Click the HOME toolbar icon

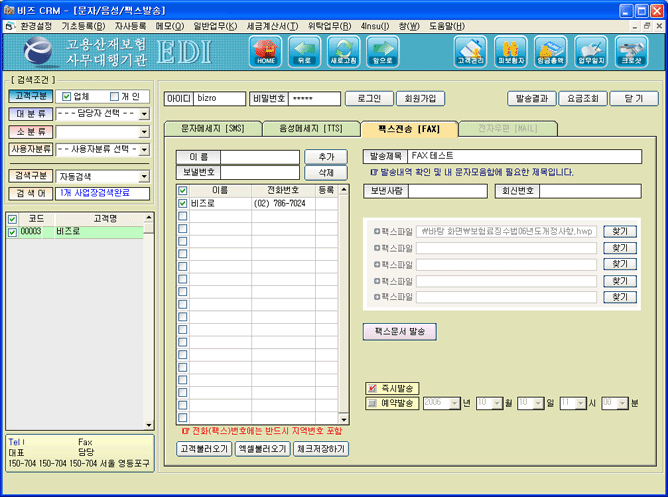(x=265, y=52)
